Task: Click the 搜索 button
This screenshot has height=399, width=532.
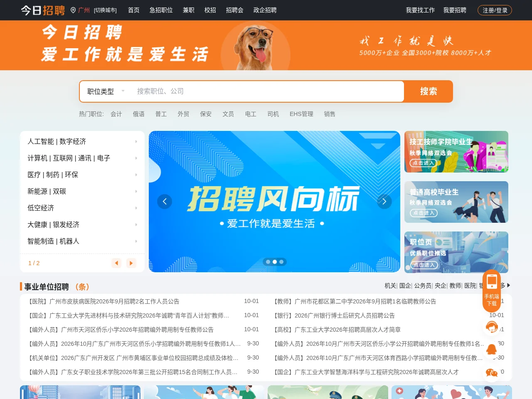Action: tap(429, 91)
